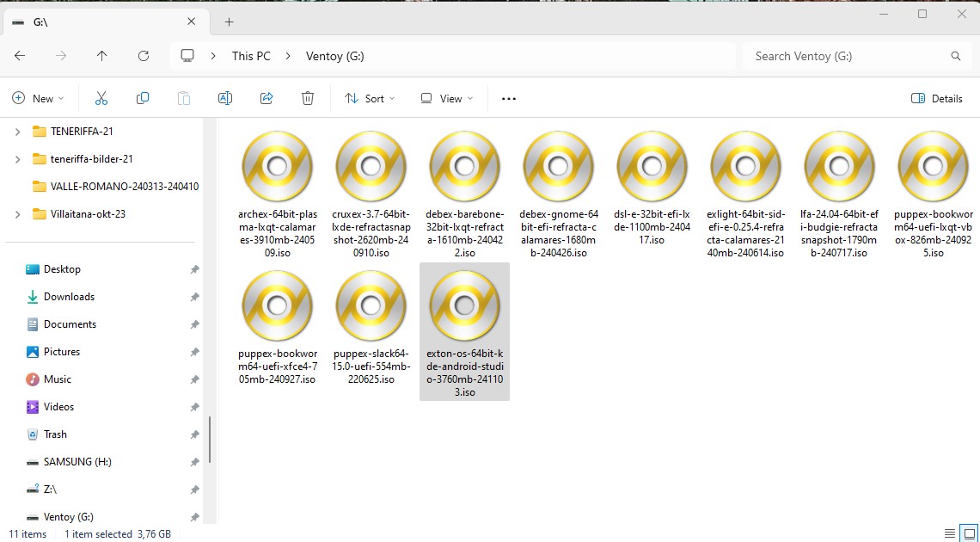Click chevron before This PC in address bar
Screen dimensions: 980x542
click(x=214, y=56)
